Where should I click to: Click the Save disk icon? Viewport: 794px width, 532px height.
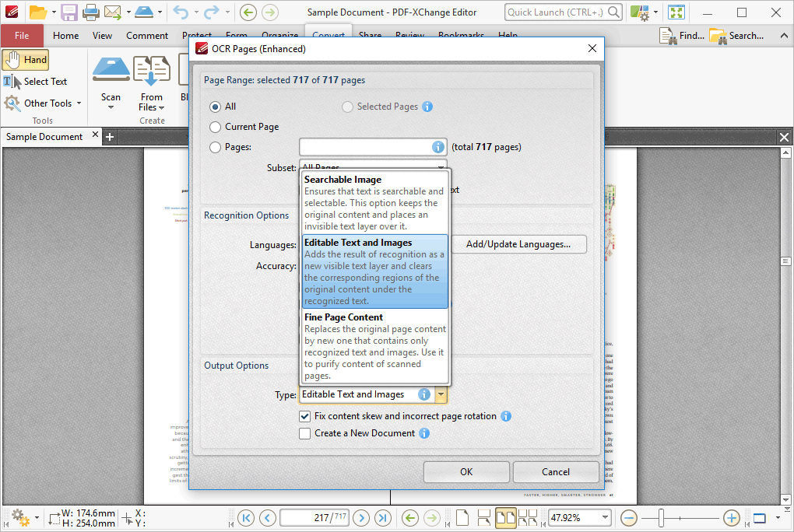[x=69, y=12]
